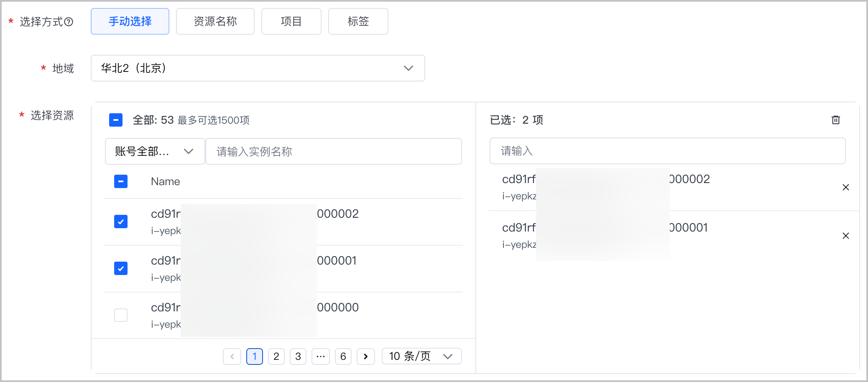Open the 华北2（北京）region dropdown
Image resolution: width=868 pixels, height=382 pixels.
click(x=258, y=68)
